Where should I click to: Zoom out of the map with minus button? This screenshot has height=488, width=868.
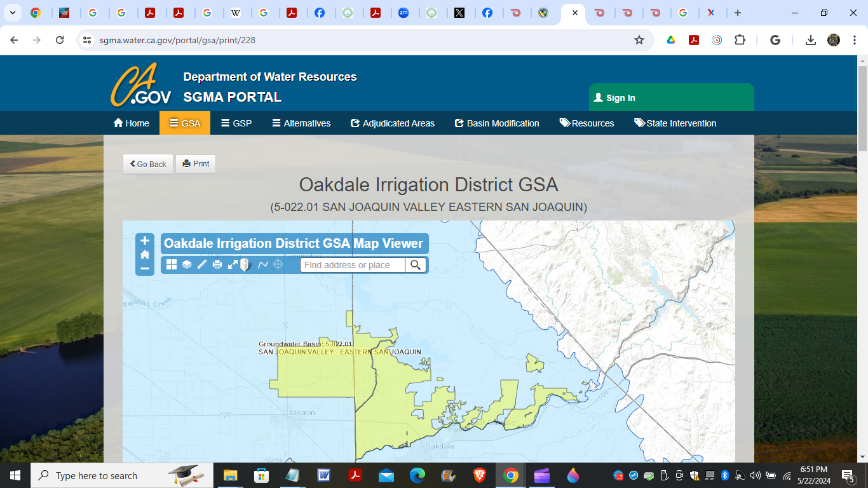(x=145, y=268)
